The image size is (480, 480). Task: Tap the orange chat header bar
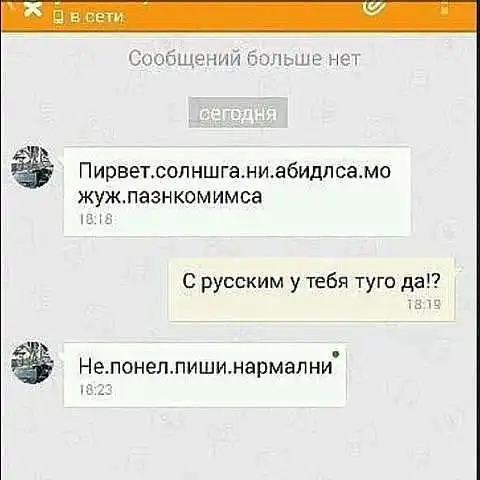pyautogui.click(x=239, y=15)
